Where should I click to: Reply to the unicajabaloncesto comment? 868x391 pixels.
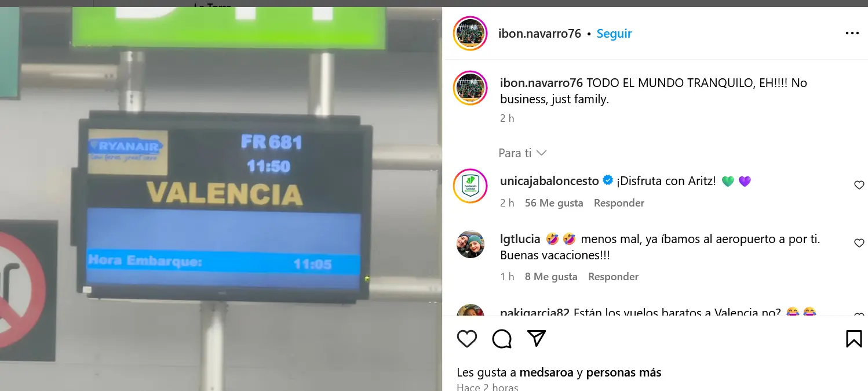coord(619,203)
